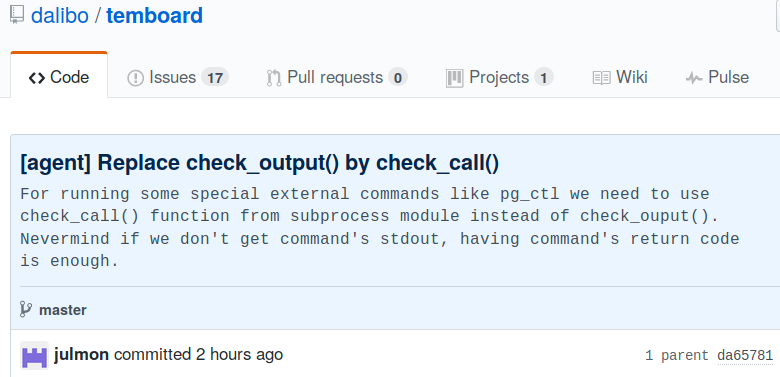Open julmon's purple avatar image
Screen dimensions: 780x377
click(34, 355)
